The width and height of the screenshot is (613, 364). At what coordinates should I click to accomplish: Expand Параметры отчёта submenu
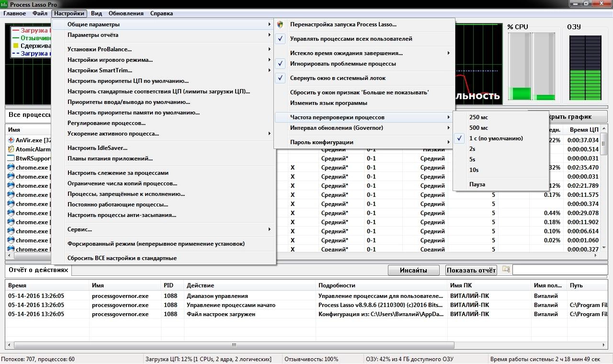164,35
